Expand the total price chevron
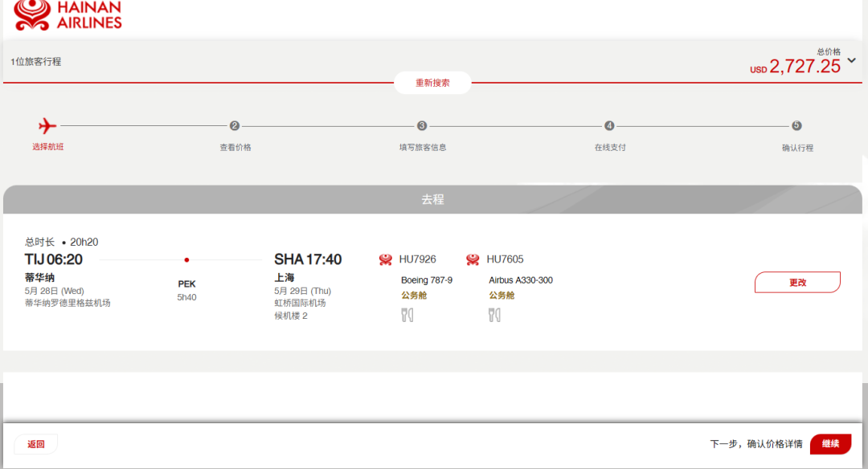 click(852, 60)
